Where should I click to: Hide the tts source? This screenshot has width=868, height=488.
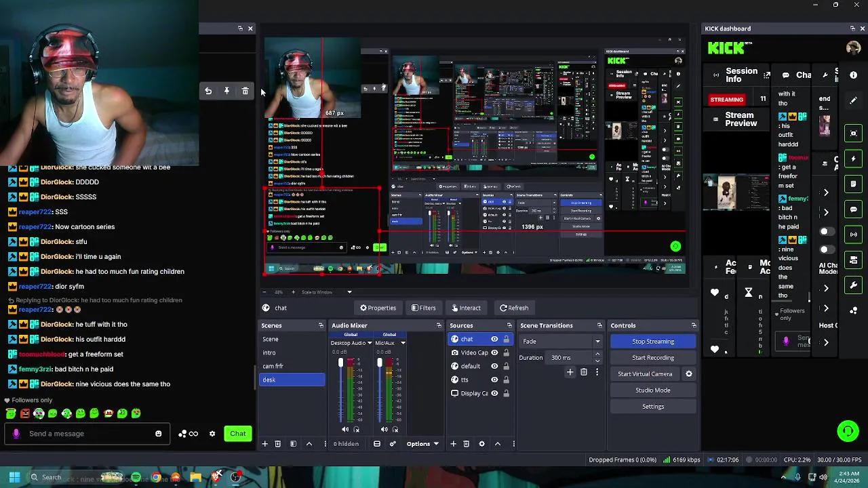494,380
